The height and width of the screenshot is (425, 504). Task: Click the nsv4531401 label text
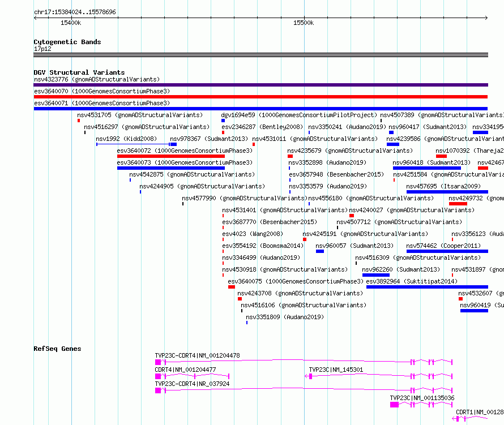coord(285,210)
